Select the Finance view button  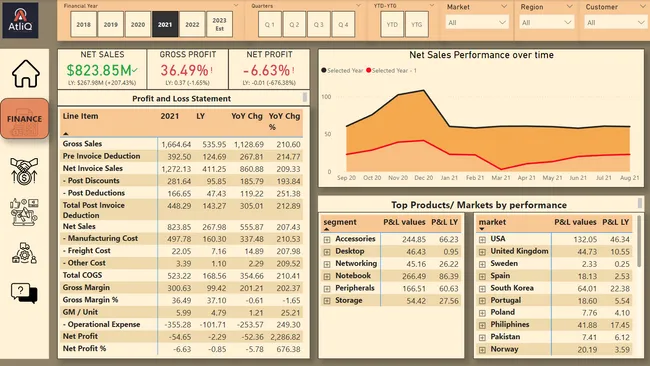(x=24, y=119)
